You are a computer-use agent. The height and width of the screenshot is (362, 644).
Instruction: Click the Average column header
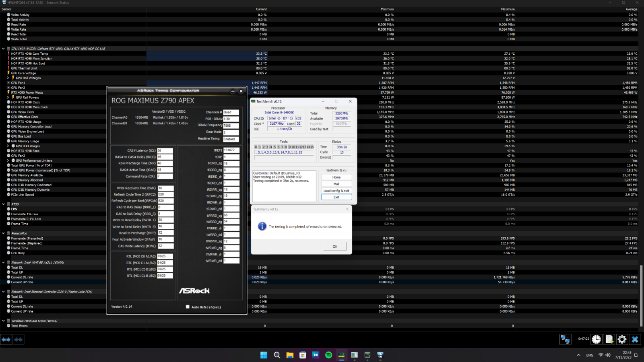(632, 9)
